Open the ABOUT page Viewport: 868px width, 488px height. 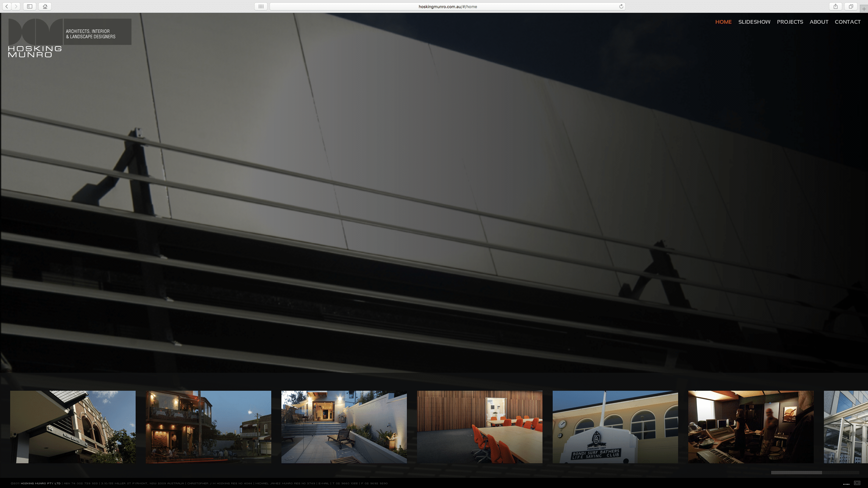click(x=819, y=22)
